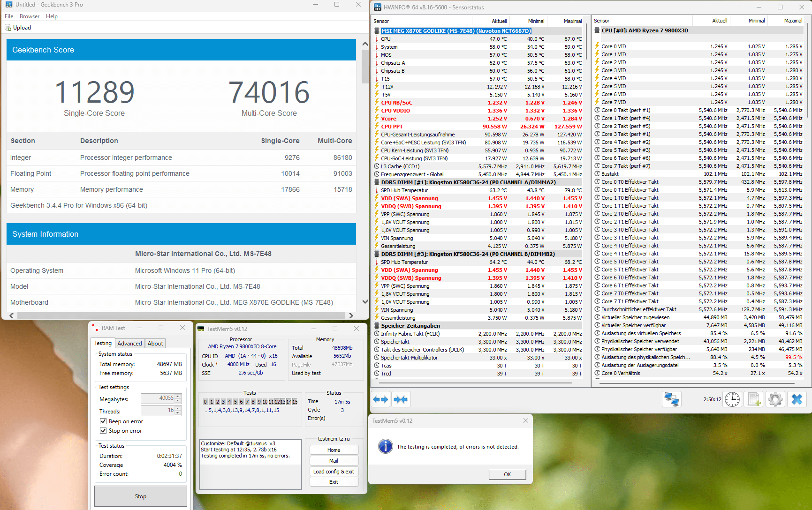Click the HWiNFO clock reset timer icon
The image size is (812, 510).
(732, 399)
